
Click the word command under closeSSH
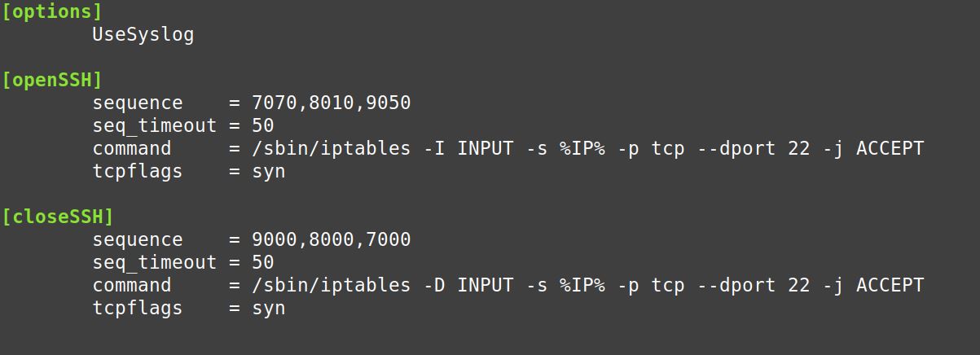tap(131, 286)
